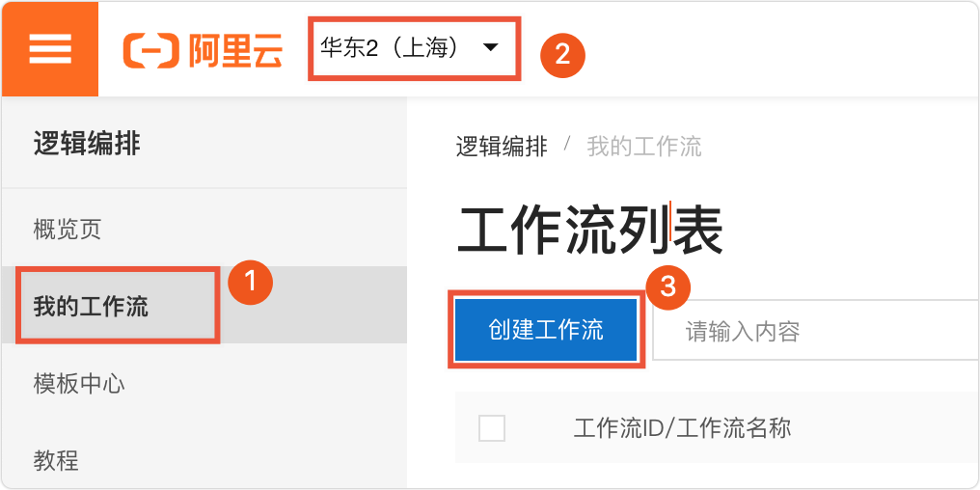
Task: Click the orange step 3 badge
Action: coord(667,286)
